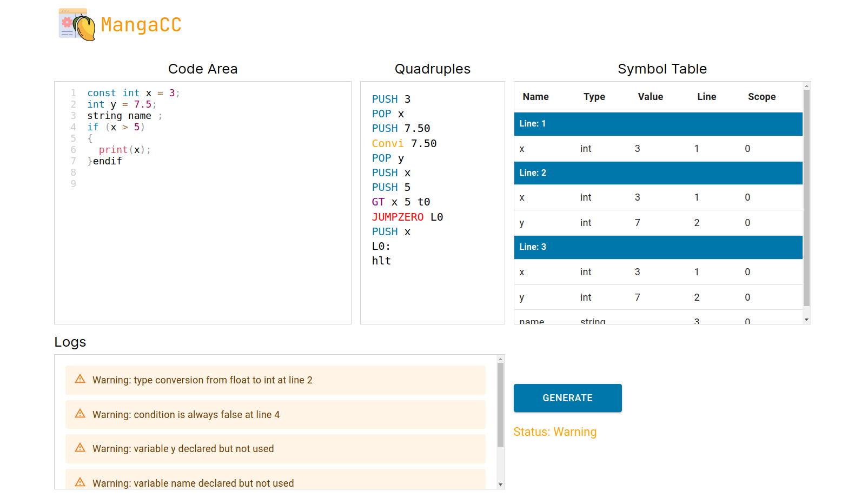Image resolution: width=848 pixels, height=504 pixels.
Task: Click the Scope column header
Action: pyautogui.click(x=761, y=97)
